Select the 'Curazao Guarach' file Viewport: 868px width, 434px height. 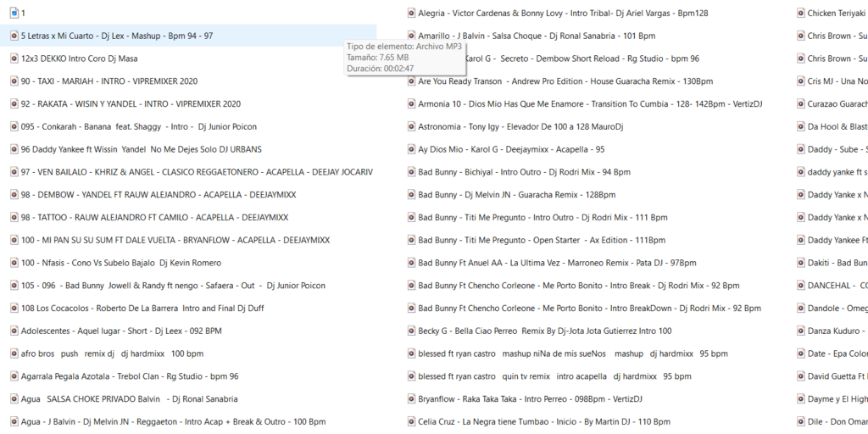click(x=837, y=103)
